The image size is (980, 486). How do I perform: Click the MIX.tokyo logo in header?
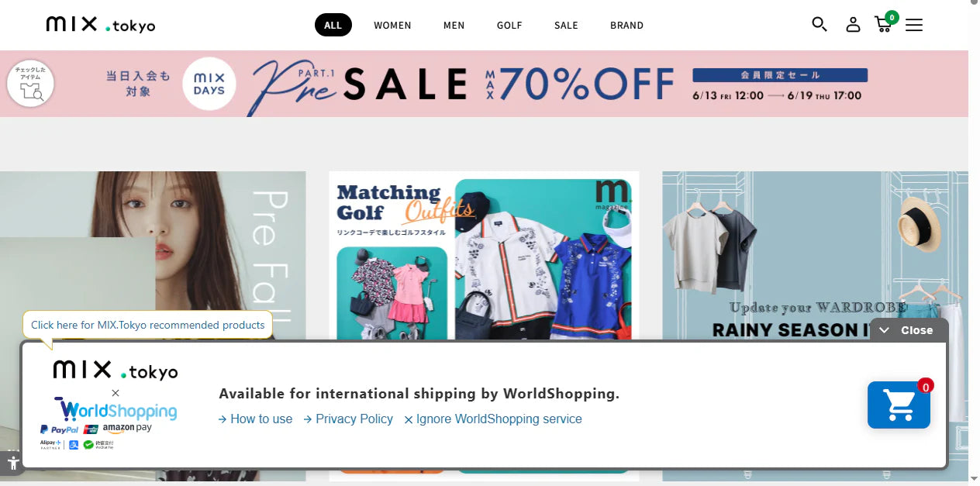coord(101,25)
